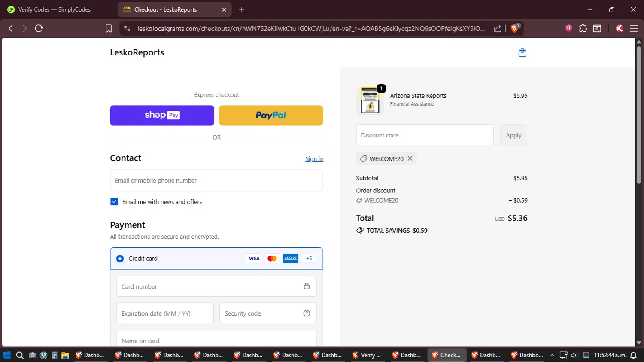This screenshot has height=362, width=644.
Task: Click the card number lock icon
Action: pyautogui.click(x=307, y=286)
